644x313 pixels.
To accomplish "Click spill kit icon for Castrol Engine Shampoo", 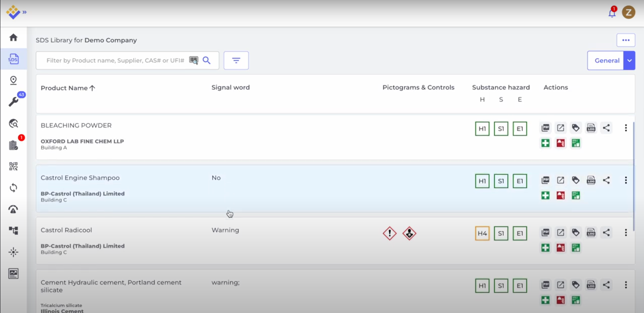I will (x=576, y=196).
